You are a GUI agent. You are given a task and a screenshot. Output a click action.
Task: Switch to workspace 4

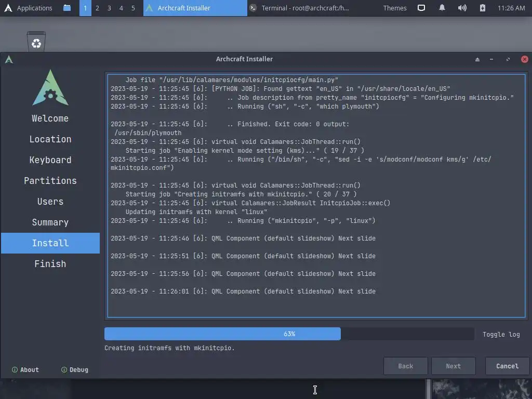pos(121,8)
